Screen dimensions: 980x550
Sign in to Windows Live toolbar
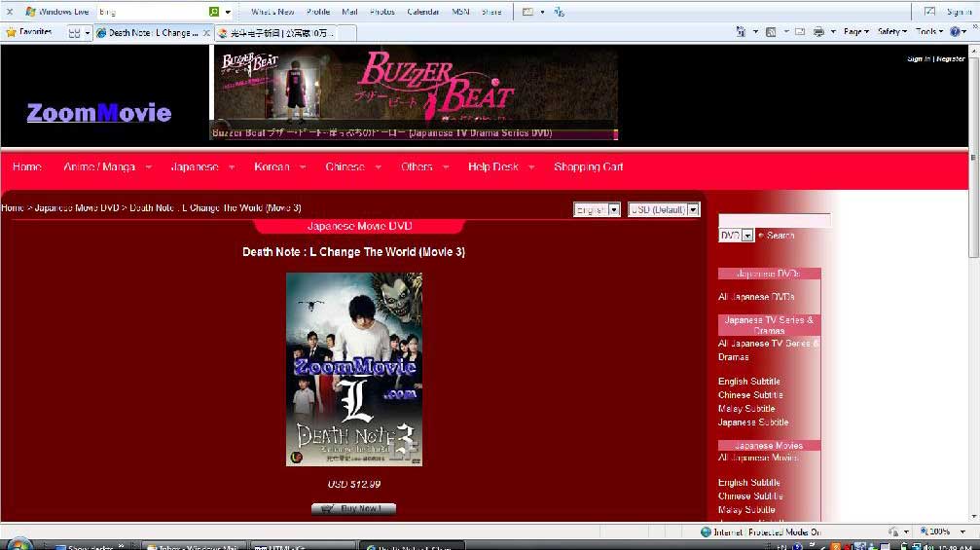tap(959, 12)
